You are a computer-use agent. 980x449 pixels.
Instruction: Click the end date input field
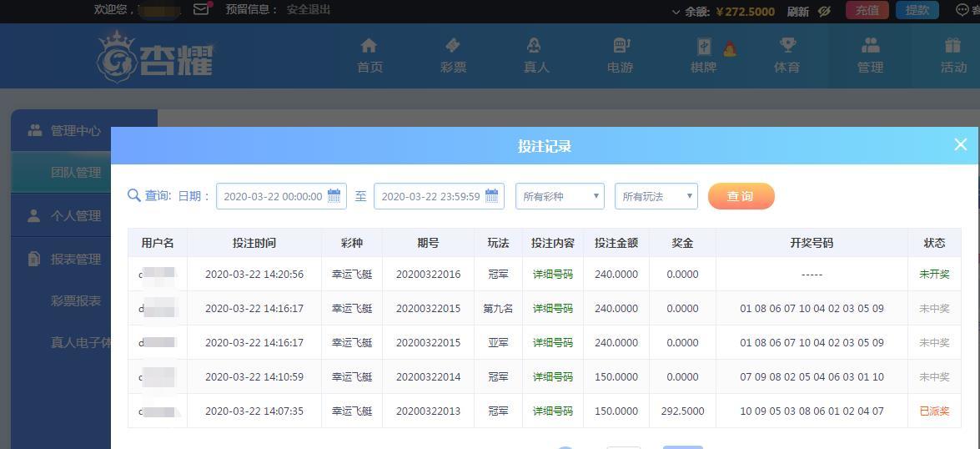[430, 196]
